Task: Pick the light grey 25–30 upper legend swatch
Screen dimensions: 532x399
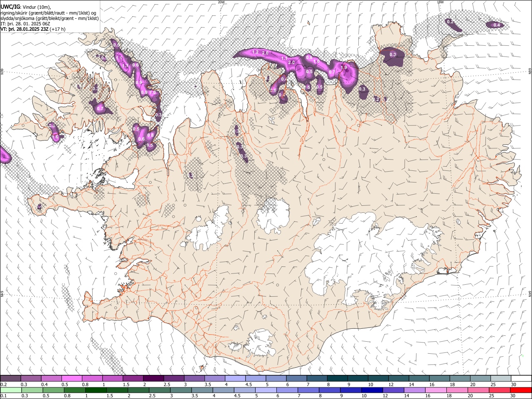Action: point(501,378)
